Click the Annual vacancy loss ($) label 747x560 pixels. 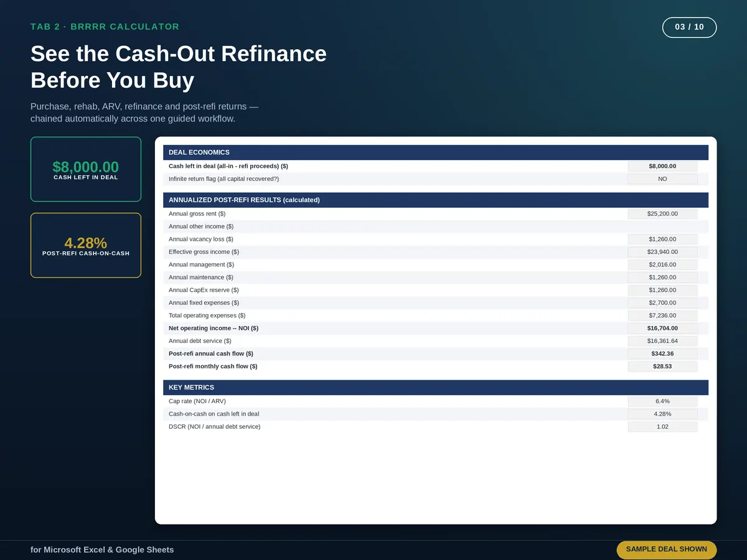click(201, 240)
